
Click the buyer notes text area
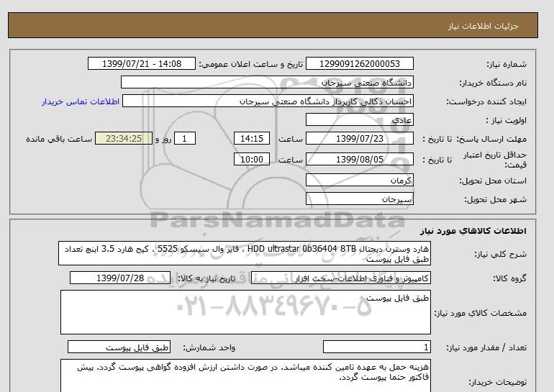tap(245, 375)
